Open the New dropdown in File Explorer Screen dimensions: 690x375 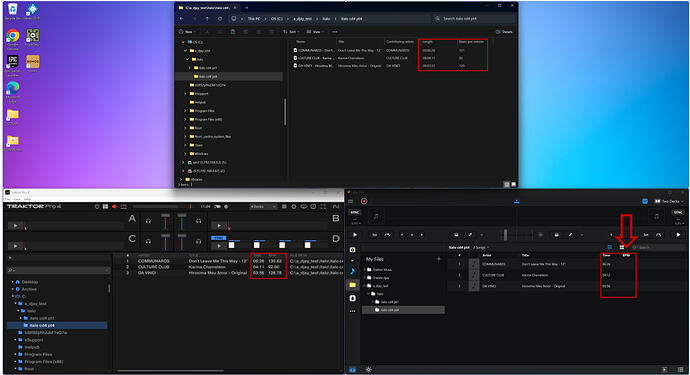tap(187, 32)
